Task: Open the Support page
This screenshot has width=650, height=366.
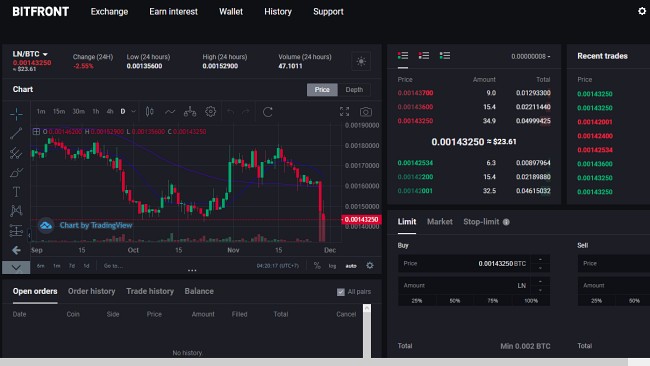Action: pyautogui.click(x=328, y=12)
